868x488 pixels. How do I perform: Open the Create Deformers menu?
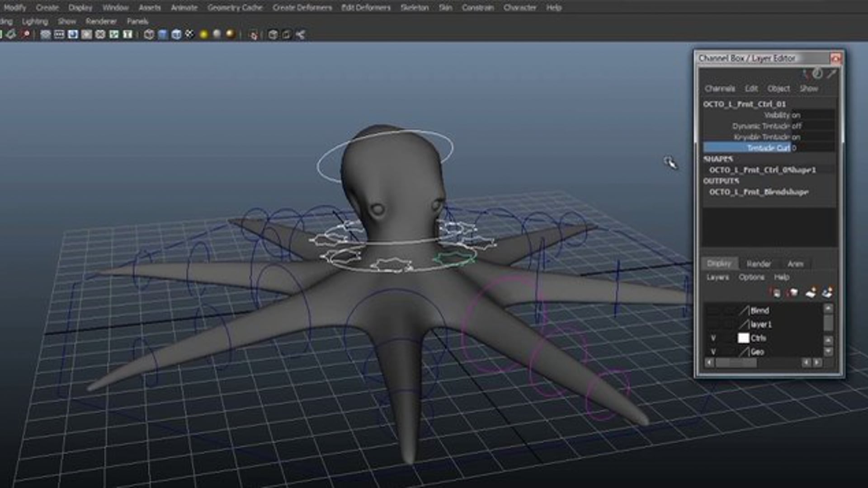(x=302, y=7)
